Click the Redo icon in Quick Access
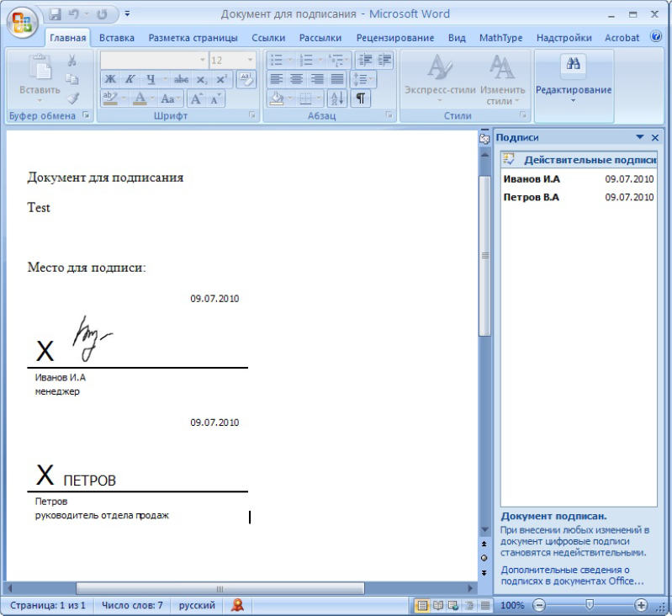Image resolution: width=672 pixels, height=616 pixels. (x=102, y=14)
